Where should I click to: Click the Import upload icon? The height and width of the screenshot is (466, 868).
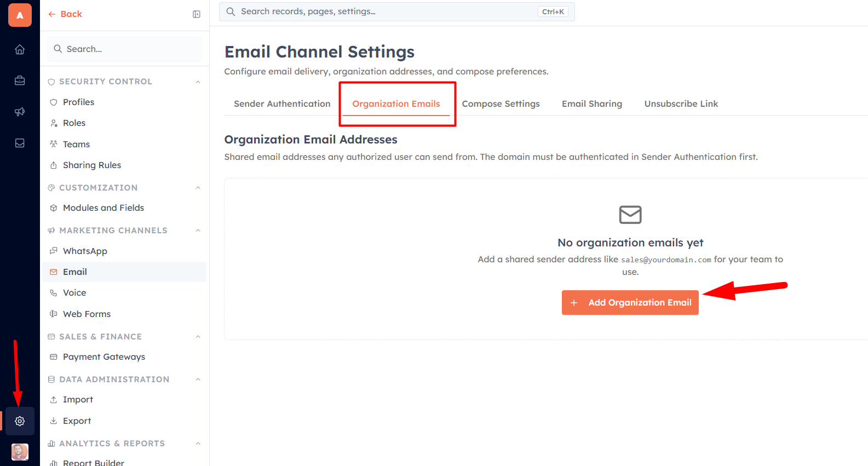pyautogui.click(x=54, y=400)
